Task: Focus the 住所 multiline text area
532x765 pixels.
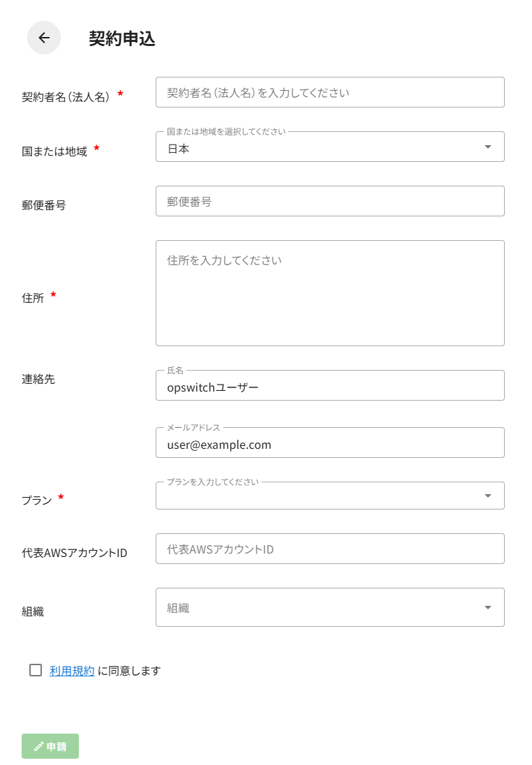Action: click(x=330, y=293)
